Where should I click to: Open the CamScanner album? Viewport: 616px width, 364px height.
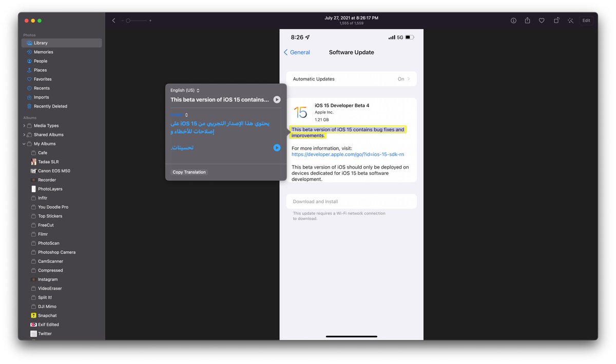(x=62, y=261)
